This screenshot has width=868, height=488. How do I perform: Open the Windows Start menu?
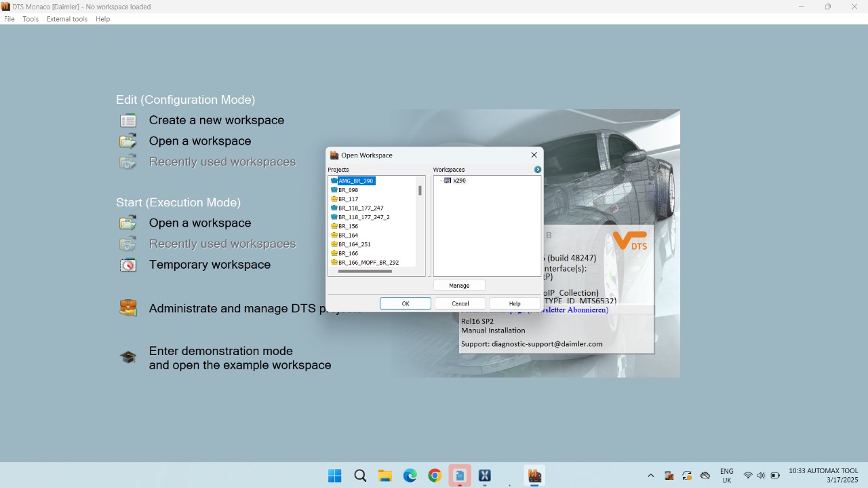click(335, 476)
